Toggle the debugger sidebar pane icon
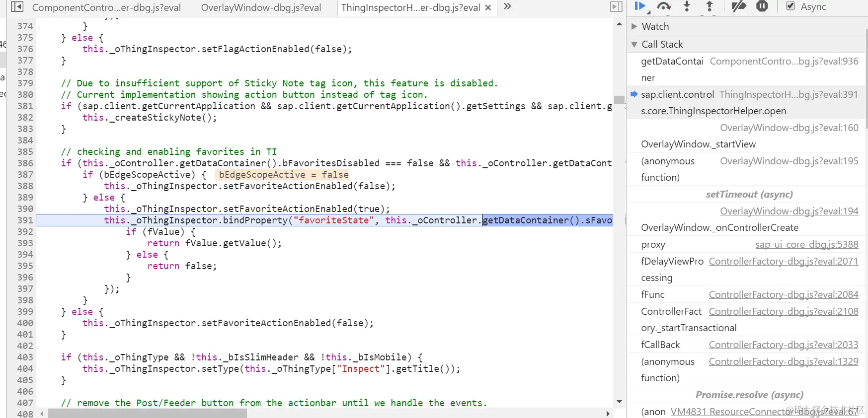868x418 pixels. click(616, 7)
